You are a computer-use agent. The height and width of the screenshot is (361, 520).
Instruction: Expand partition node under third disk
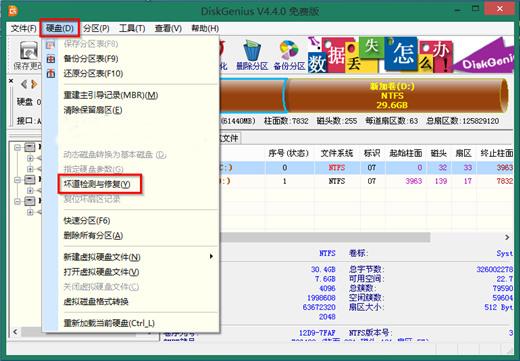(30, 212)
